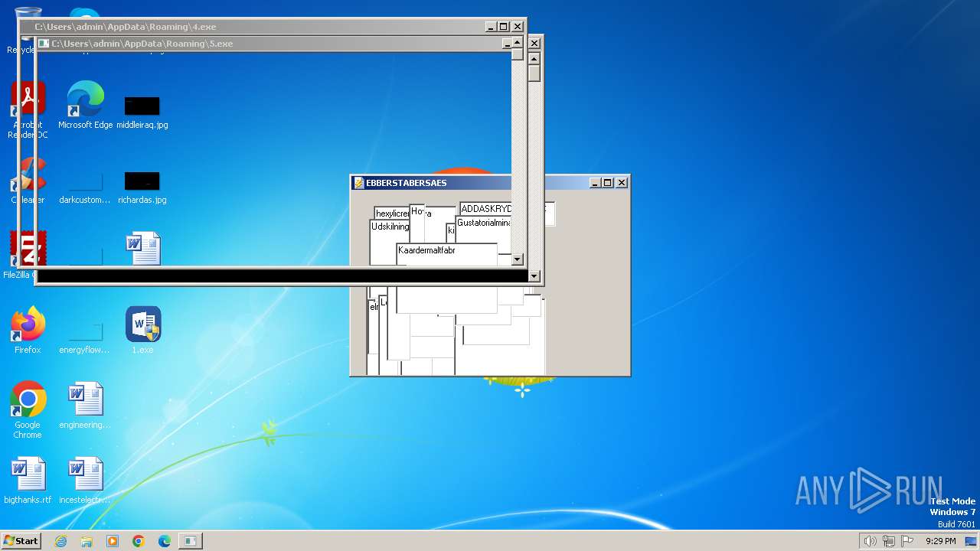Click the Show desktop button at the taskbar end
The height and width of the screenshot is (551, 980).
pos(972,541)
